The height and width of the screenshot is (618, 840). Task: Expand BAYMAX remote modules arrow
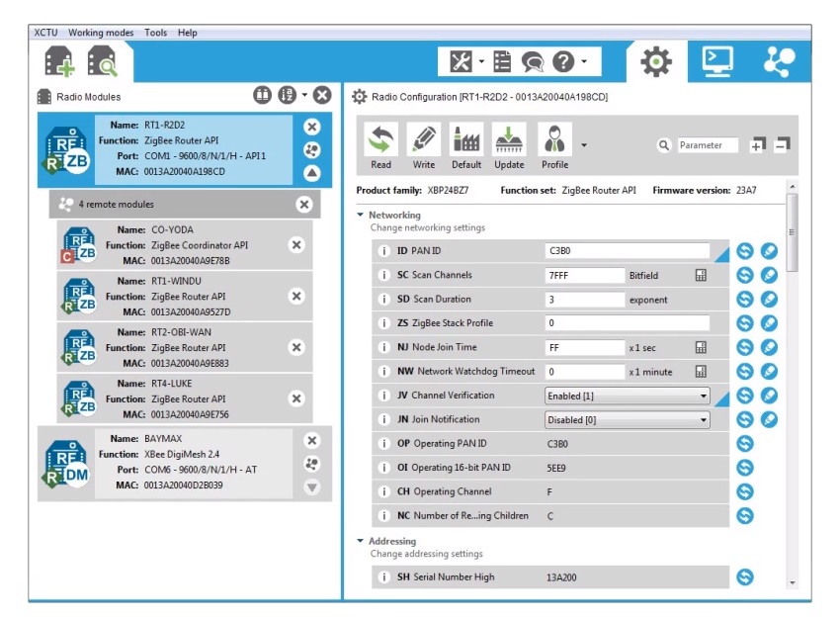pyautogui.click(x=311, y=487)
